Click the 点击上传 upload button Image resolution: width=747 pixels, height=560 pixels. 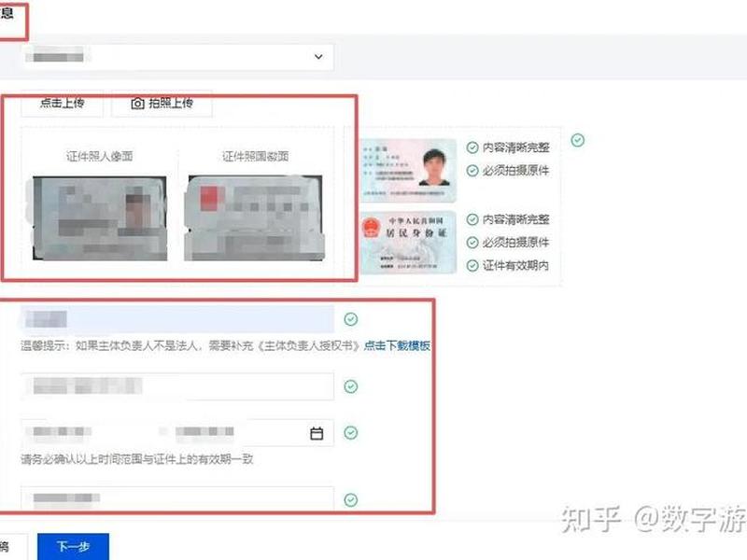coord(62,104)
